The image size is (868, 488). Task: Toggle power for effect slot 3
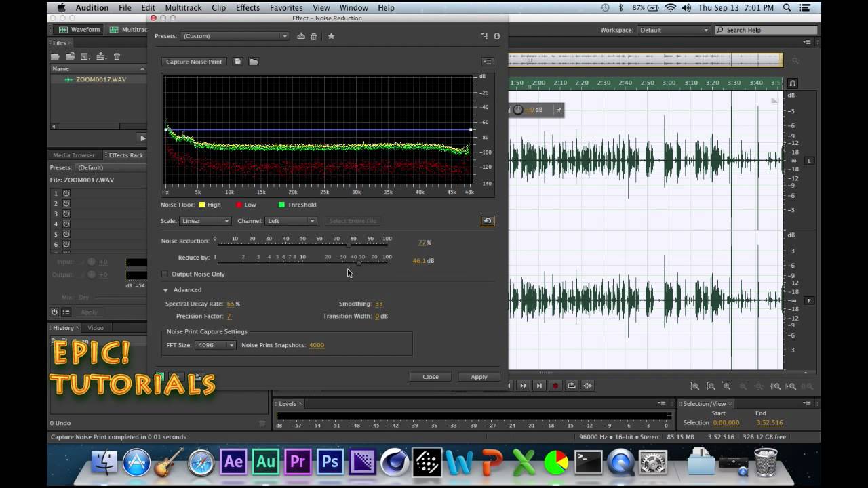(66, 213)
